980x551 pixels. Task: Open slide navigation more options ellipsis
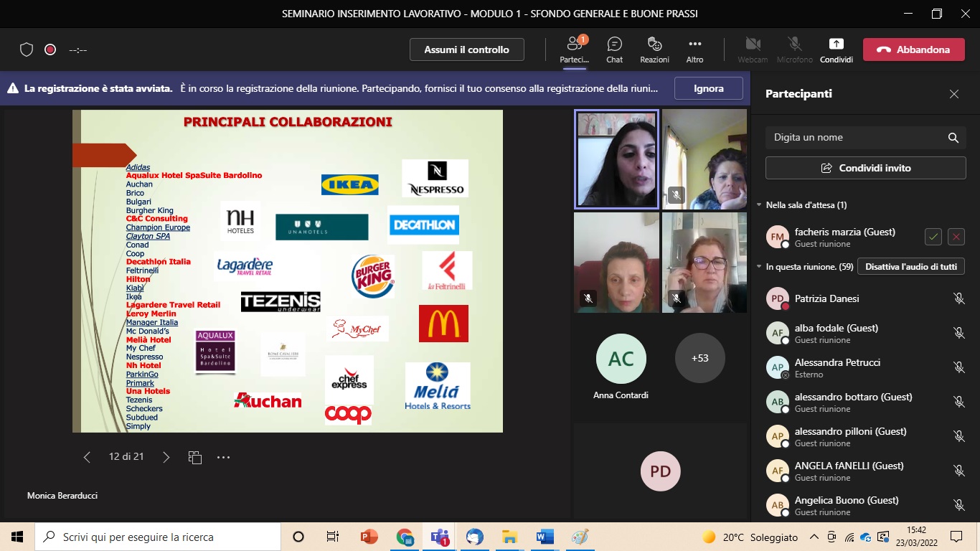click(223, 457)
